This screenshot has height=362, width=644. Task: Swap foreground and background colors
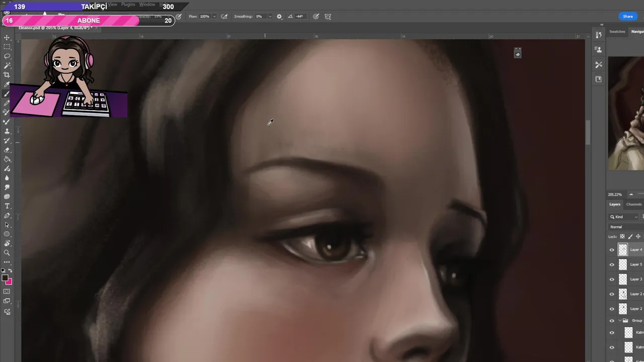[10, 270]
